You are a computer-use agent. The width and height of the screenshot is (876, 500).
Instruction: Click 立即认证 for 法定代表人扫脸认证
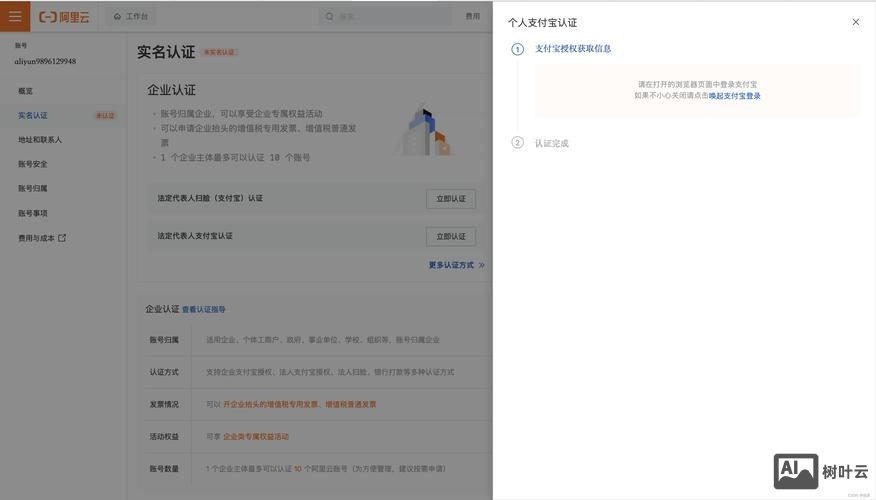coord(451,199)
